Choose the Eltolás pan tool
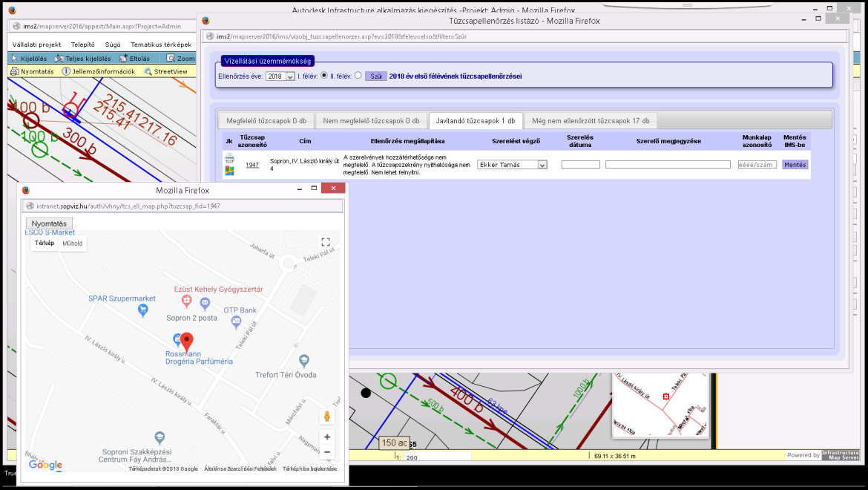868x490 pixels. tap(134, 58)
